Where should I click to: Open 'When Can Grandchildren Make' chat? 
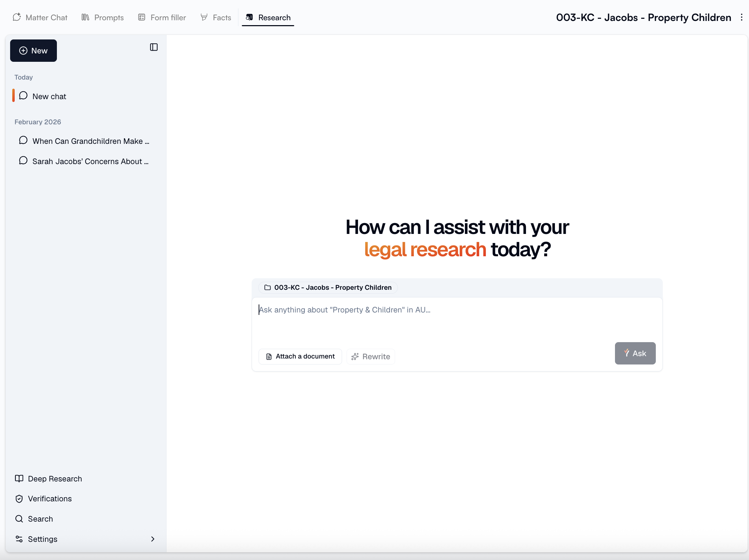[91, 141]
